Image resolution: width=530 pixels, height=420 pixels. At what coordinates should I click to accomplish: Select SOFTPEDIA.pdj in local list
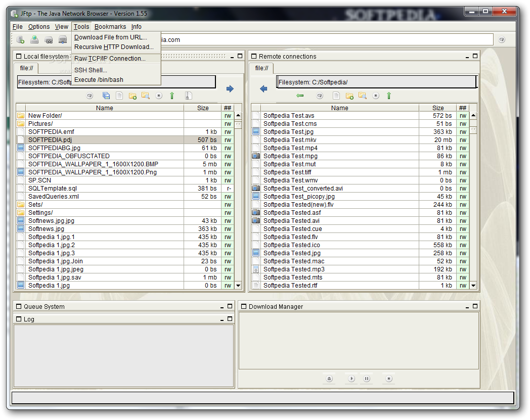pos(124,140)
